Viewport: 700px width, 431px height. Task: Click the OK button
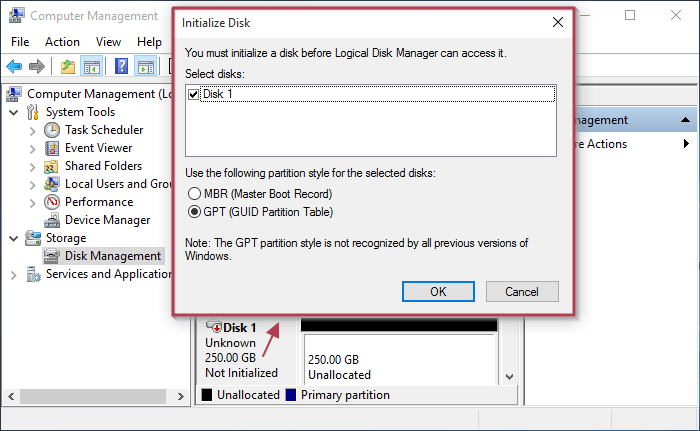(x=438, y=292)
